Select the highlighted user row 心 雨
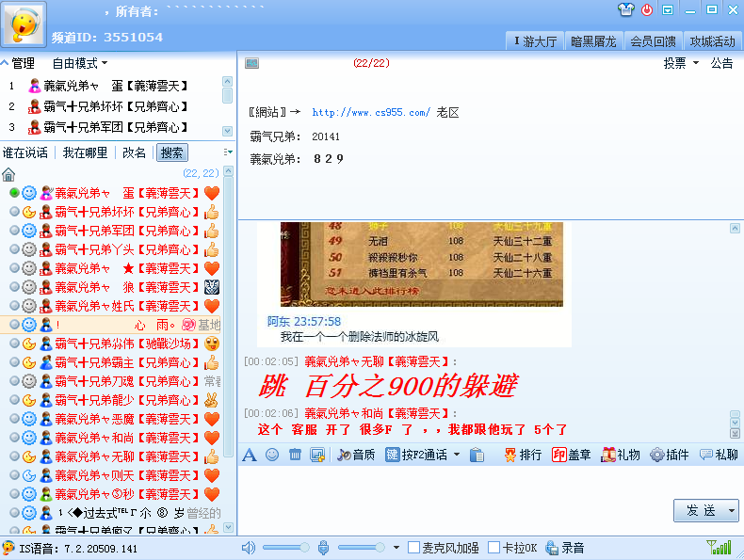 coord(110,325)
